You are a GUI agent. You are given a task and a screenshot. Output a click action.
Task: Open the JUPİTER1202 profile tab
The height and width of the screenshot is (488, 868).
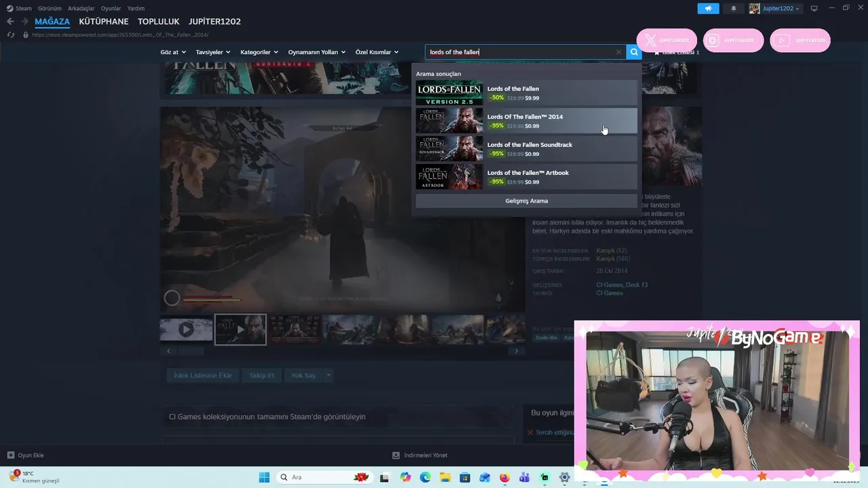pyautogui.click(x=214, y=22)
